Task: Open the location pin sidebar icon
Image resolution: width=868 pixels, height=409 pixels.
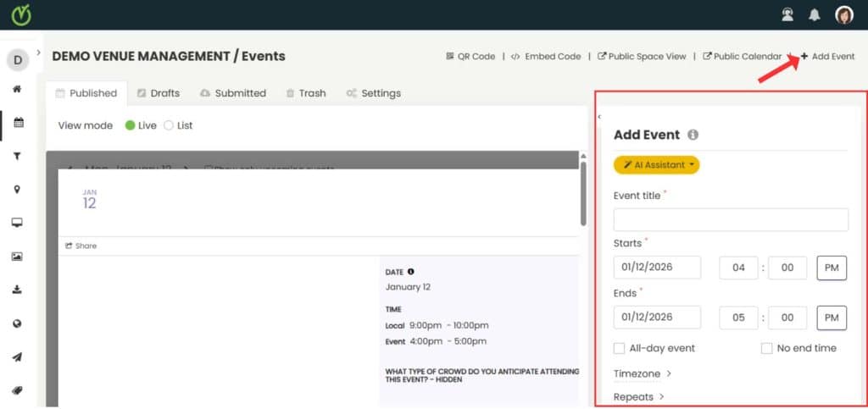Action: pyautogui.click(x=17, y=190)
